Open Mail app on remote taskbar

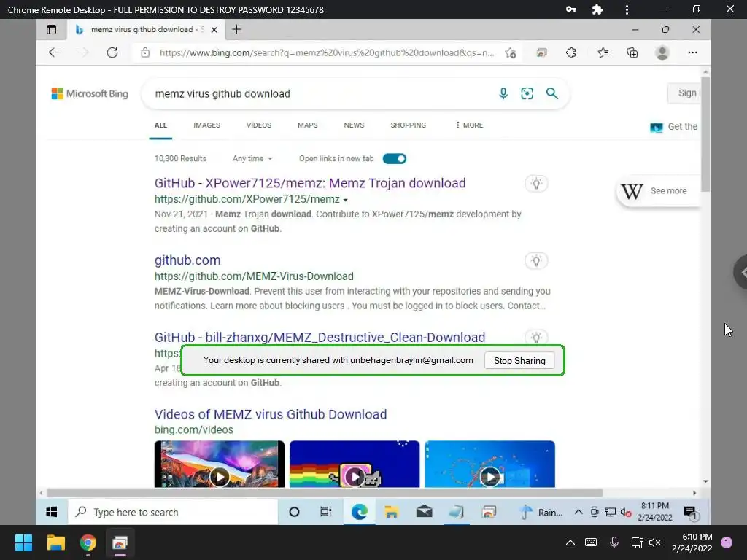click(x=424, y=512)
